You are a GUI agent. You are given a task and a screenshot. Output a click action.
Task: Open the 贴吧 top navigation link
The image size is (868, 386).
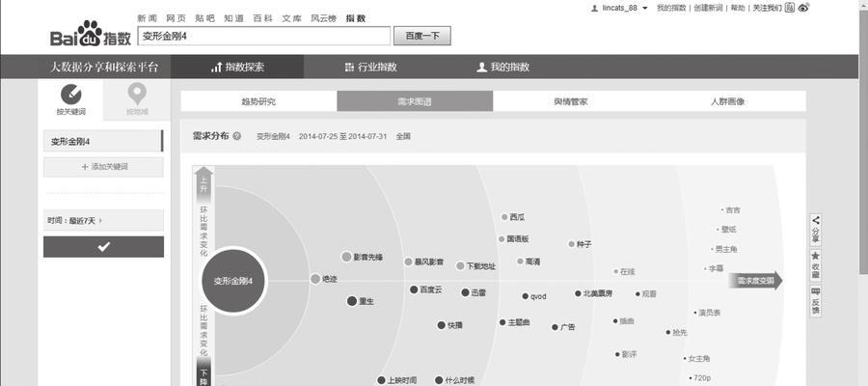click(x=204, y=18)
